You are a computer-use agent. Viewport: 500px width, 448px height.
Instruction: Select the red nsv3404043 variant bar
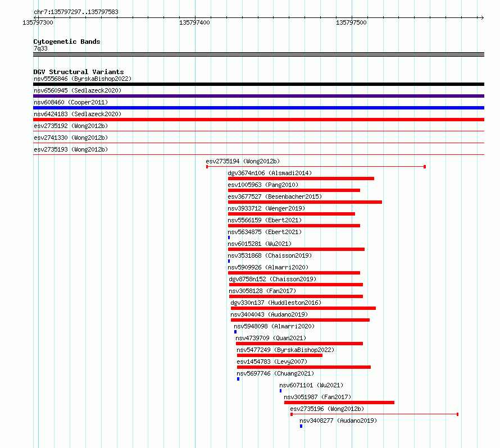pos(300,320)
